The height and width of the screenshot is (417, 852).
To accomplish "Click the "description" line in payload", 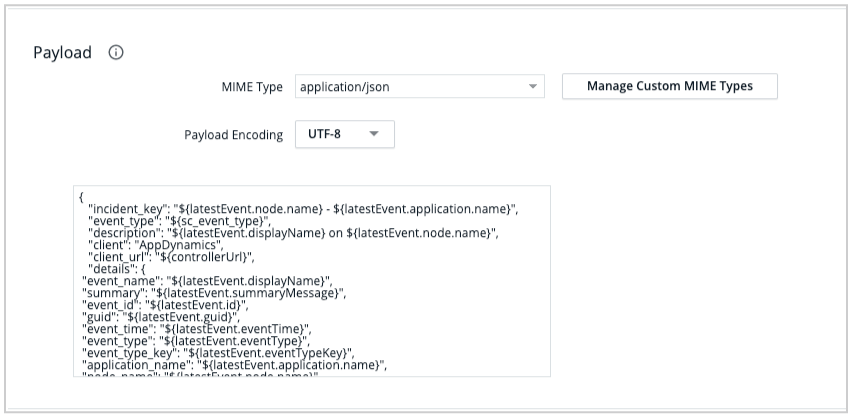I will point(293,233).
